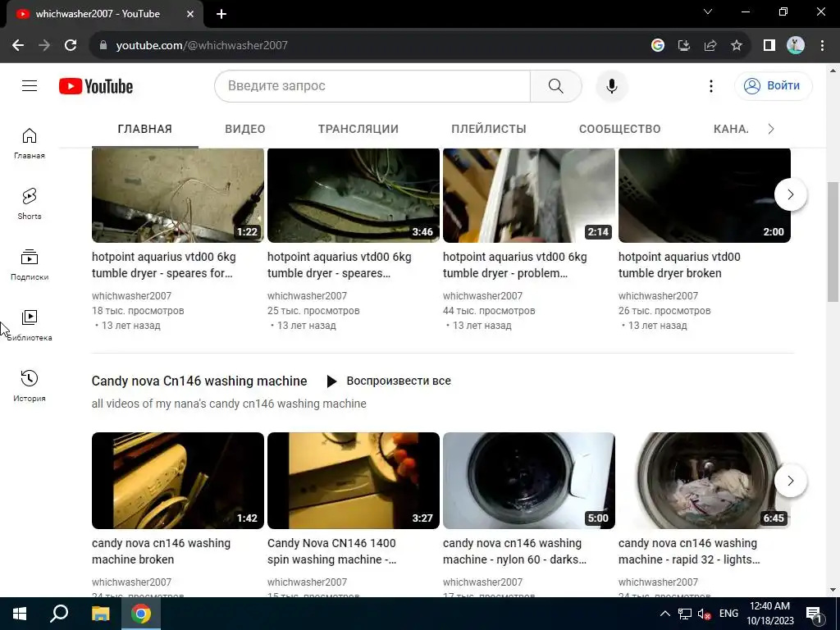Click in Введите запрос search field

[x=373, y=85]
